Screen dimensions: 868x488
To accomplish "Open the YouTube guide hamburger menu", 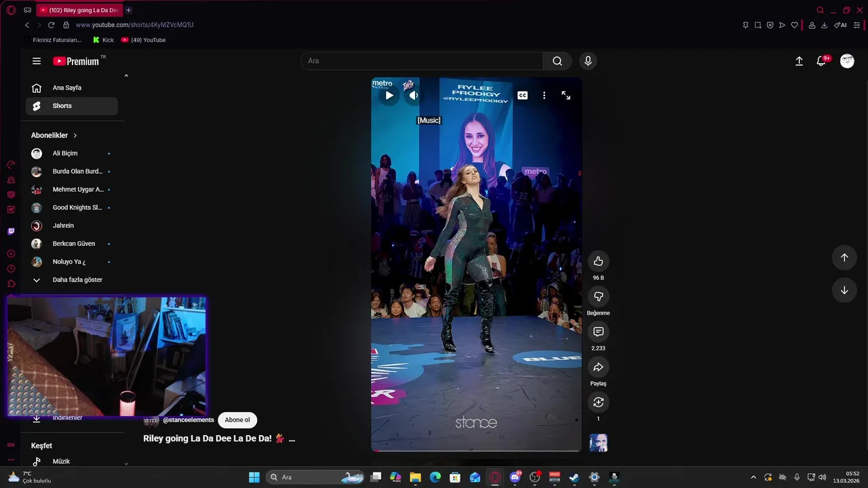I will 37,61.
